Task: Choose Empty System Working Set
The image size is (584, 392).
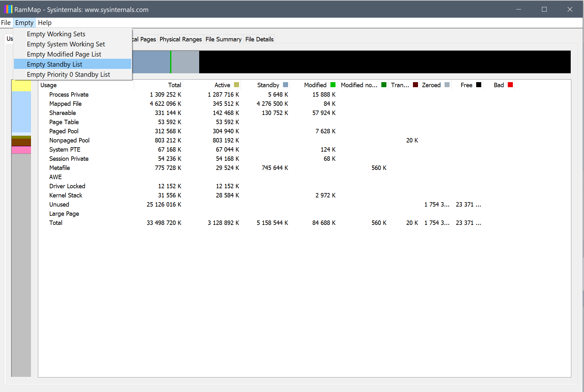Action: pos(73,44)
